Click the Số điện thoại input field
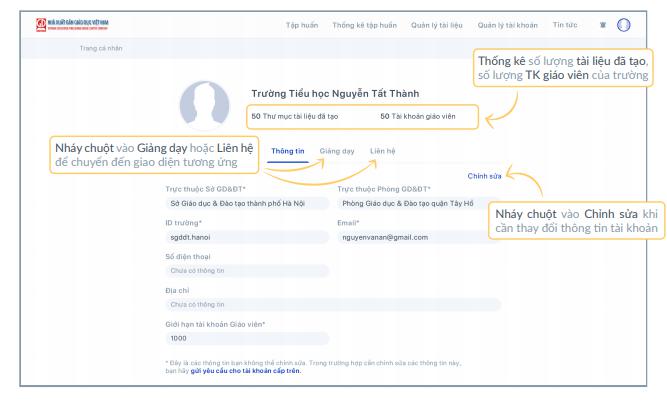 [x=247, y=271]
